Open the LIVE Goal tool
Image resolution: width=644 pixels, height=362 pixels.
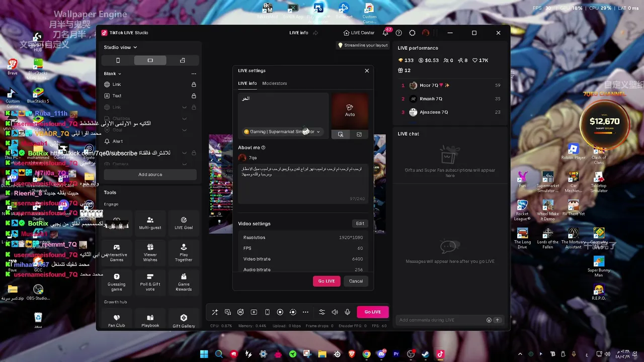click(184, 223)
